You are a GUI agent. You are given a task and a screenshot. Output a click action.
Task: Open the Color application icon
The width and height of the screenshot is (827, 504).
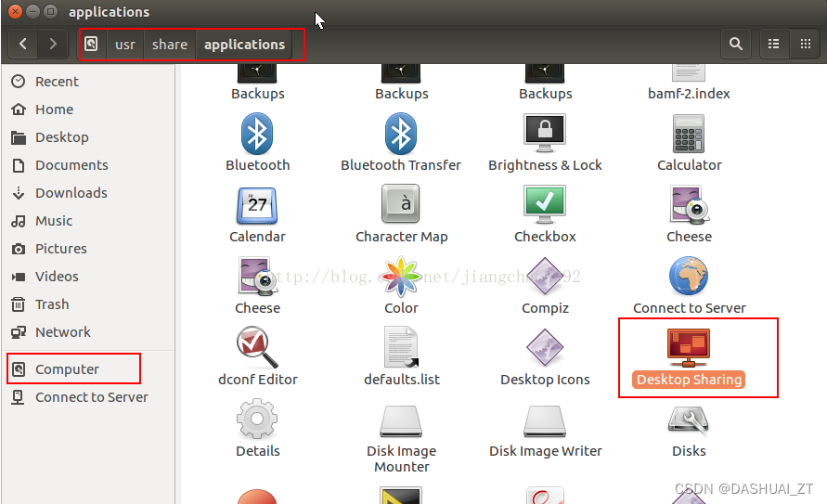(x=401, y=277)
